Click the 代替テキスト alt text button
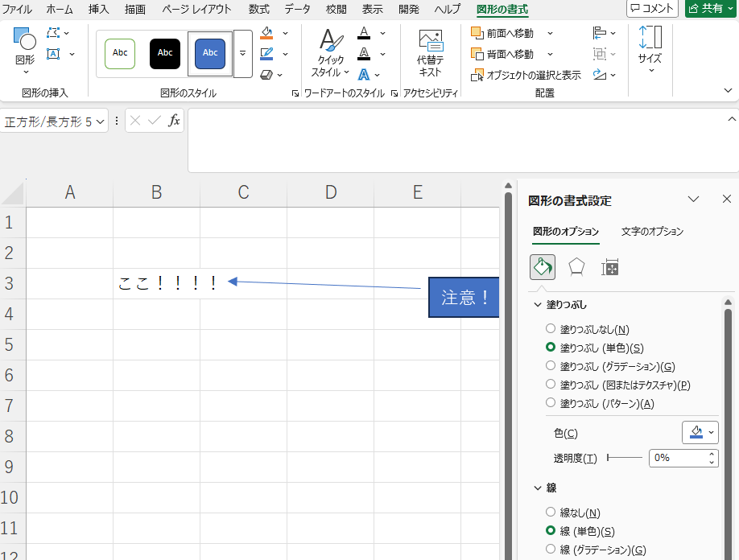This screenshot has height=560, width=739. tap(431, 51)
